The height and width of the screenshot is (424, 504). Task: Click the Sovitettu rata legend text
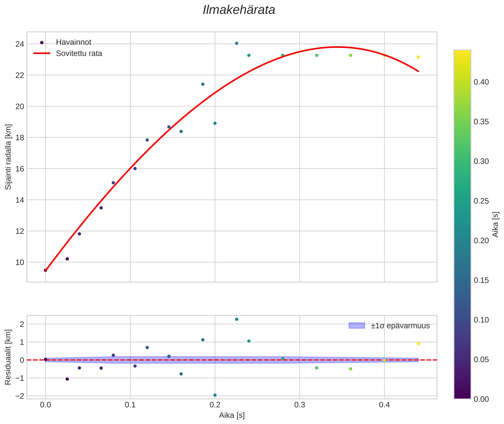point(79,53)
